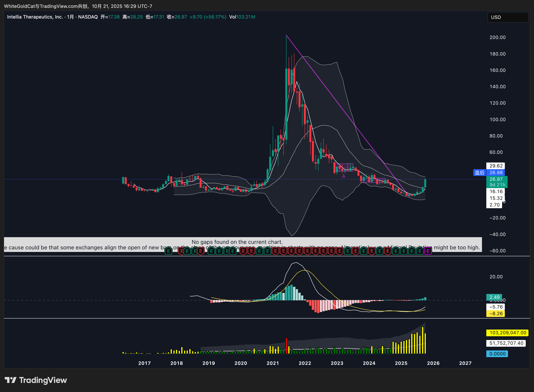
Task: Click the 1月 interval label
Action: point(71,17)
